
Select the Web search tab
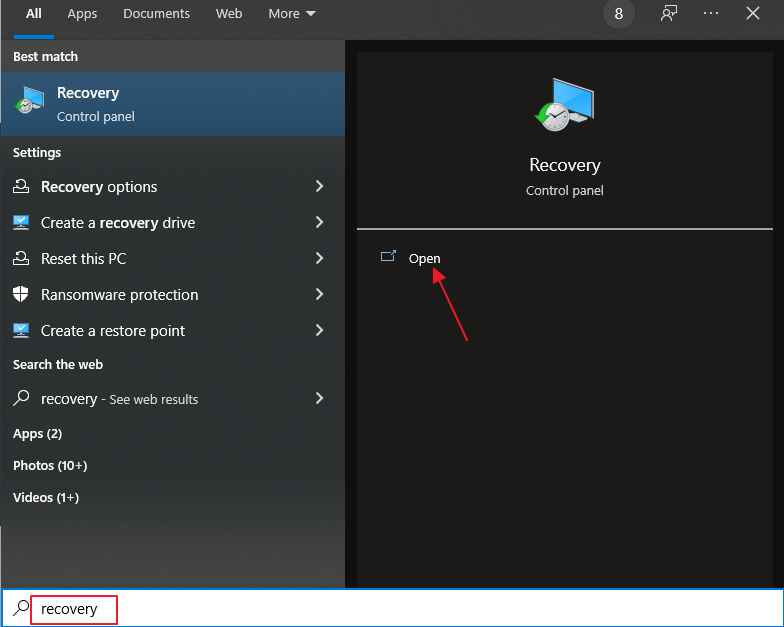(229, 14)
